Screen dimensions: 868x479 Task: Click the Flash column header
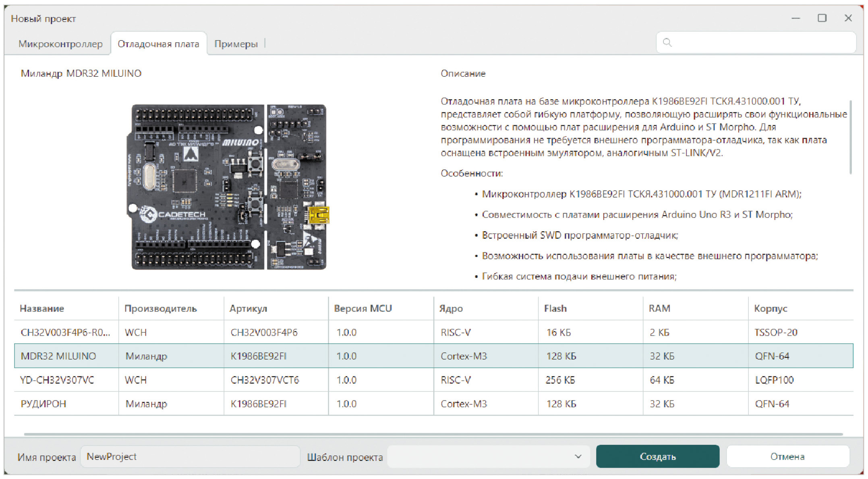click(555, 309)
